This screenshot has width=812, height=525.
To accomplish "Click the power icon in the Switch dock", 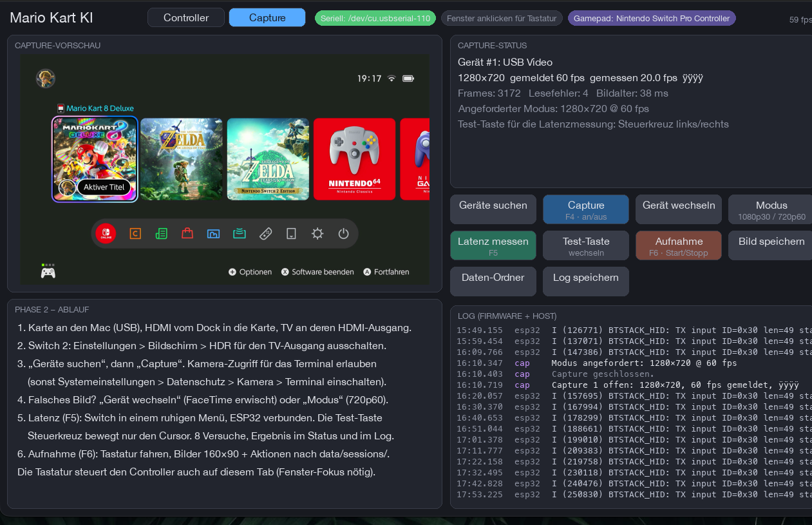I will point(343,234).
